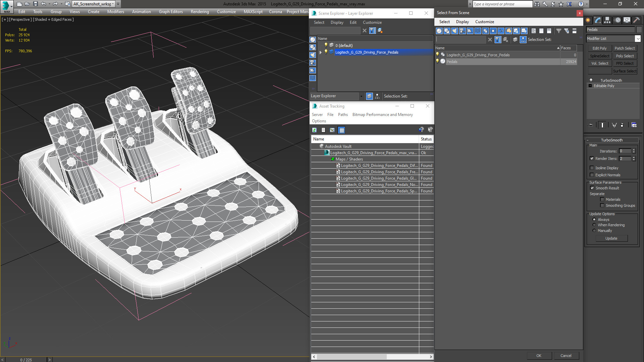
Task: Select When Rendering update option
Action: click(x=594, y=225)
